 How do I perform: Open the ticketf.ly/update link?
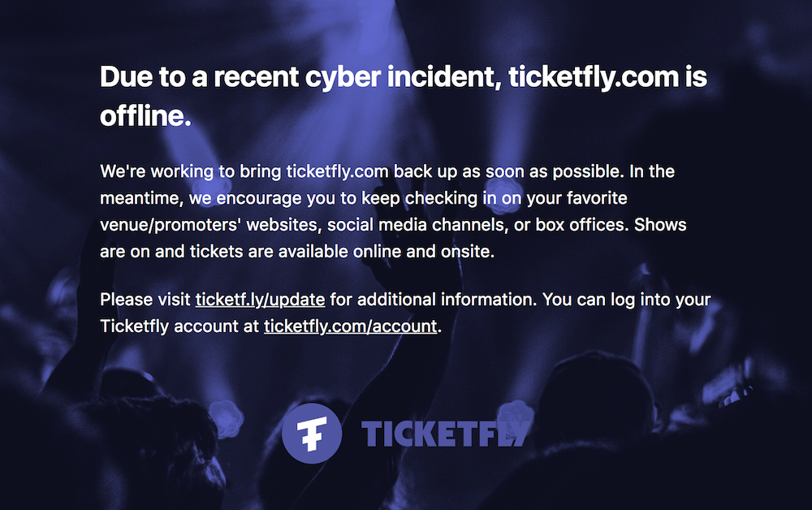coord(260,300)
